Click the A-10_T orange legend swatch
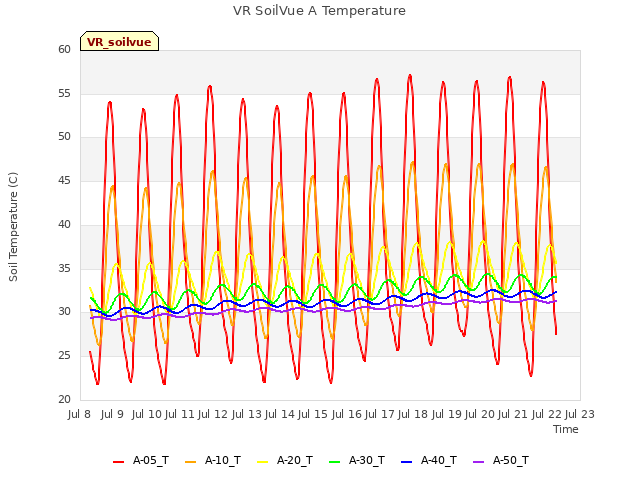640x480 pixels. [x=191, y=462]
